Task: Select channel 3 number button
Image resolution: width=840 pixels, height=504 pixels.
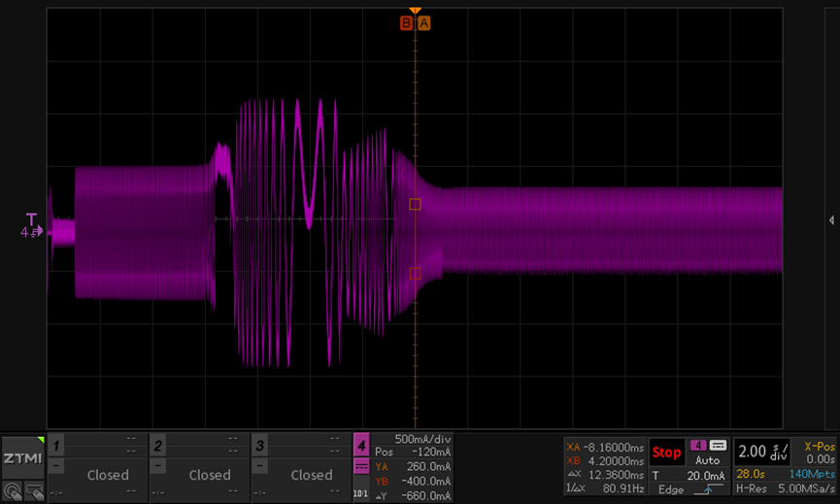Action: pos(260,445)
